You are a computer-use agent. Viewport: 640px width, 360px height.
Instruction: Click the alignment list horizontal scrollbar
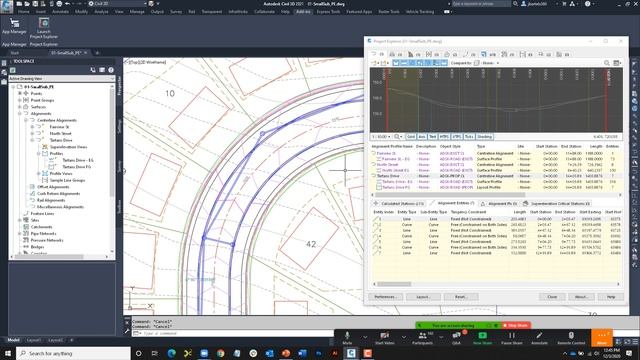pyautogui.click(x=449, y=195)
